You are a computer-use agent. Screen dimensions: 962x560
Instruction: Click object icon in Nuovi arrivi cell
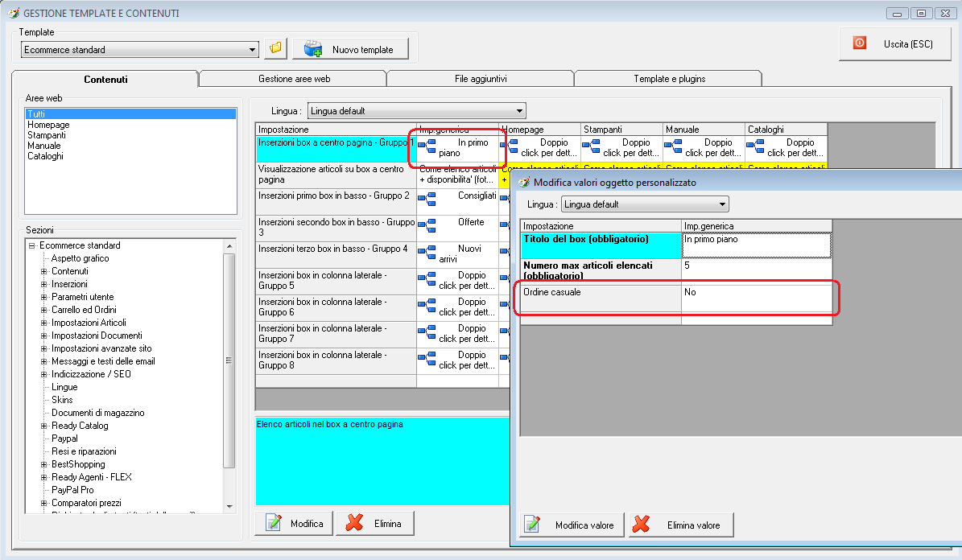(427, 252)
